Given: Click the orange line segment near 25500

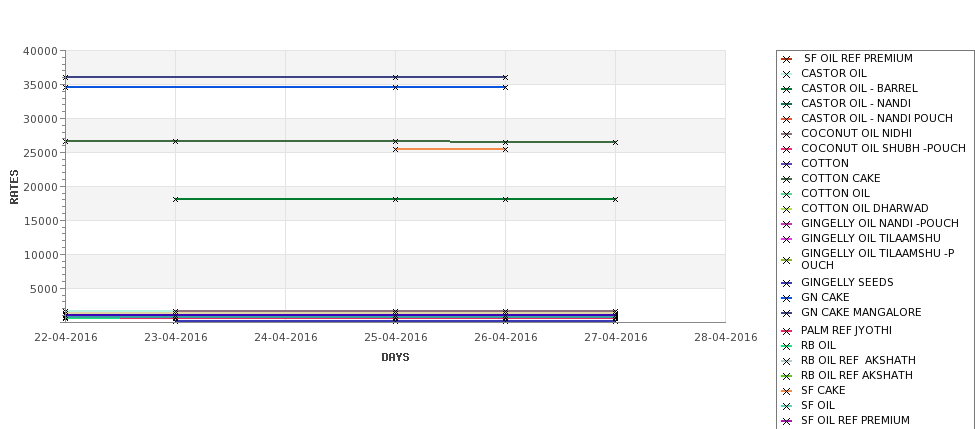Looking at the screenshot, I should pos(450,149).
